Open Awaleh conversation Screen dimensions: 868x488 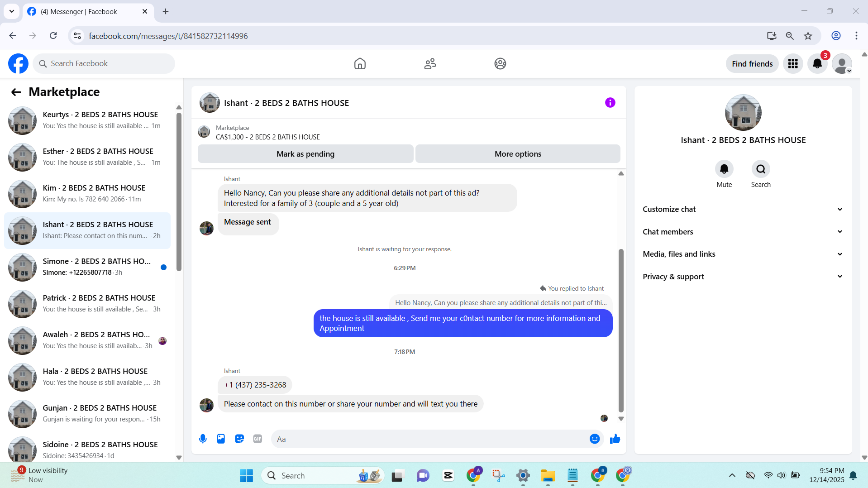(x=87, y=340)
